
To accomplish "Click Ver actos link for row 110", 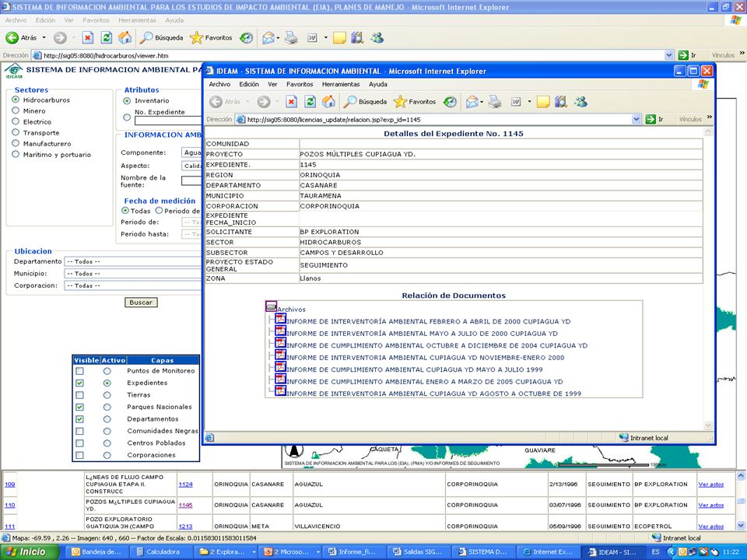I will pyautogui.click(x=710, y=506).
